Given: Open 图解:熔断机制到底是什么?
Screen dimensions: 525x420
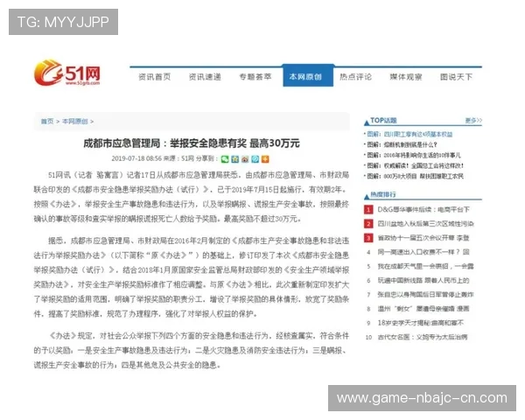Looking at the screenshot, I should [402, 144].
